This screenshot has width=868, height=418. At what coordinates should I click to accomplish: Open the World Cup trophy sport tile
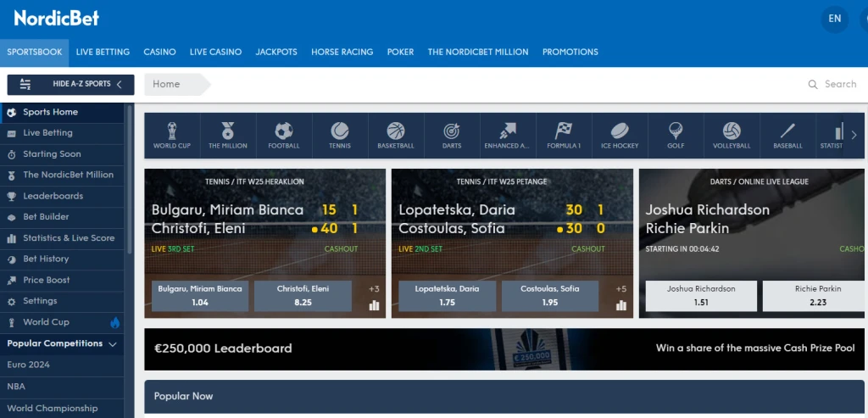click(172, 136)
